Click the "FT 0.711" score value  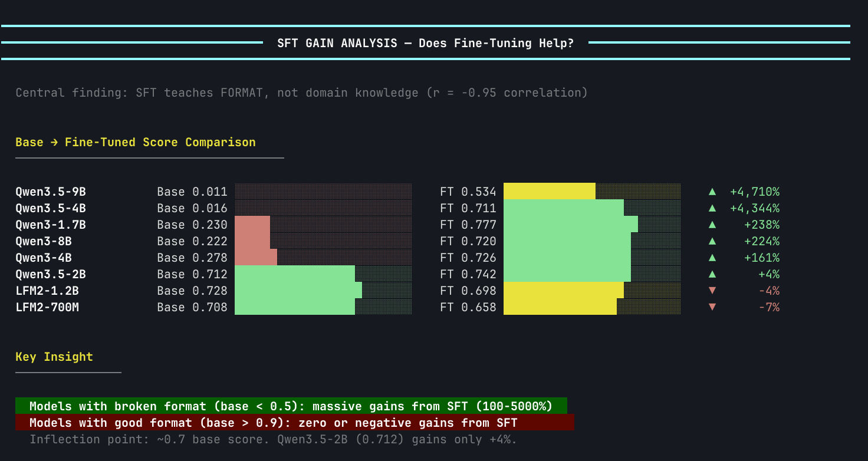click(x=468, y=208)
